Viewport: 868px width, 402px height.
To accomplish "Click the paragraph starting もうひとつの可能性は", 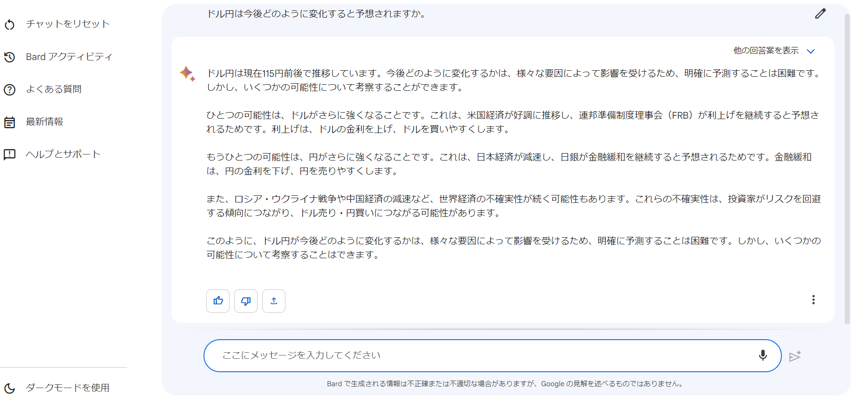I will pos(509,164).
